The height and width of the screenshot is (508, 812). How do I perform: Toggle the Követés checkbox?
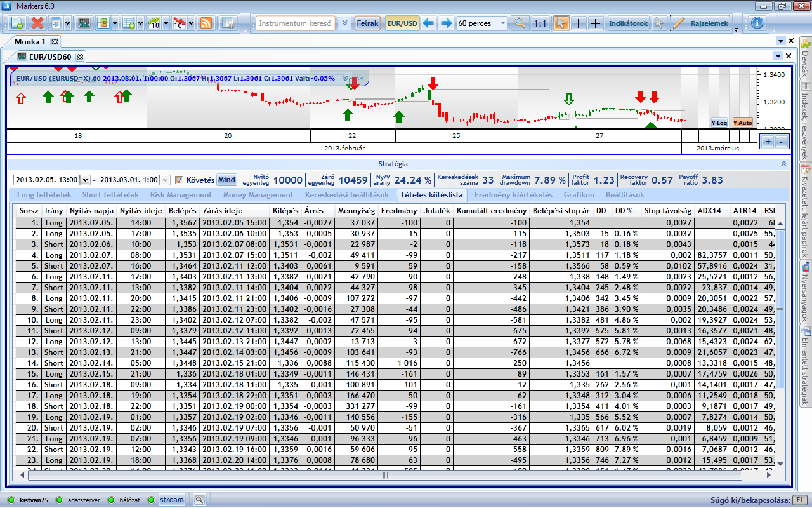click(179, 180)
